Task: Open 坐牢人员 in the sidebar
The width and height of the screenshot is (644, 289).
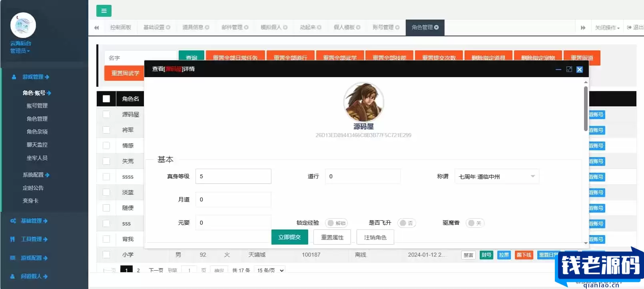Action: pyautogui.click(x=37, y=158)
